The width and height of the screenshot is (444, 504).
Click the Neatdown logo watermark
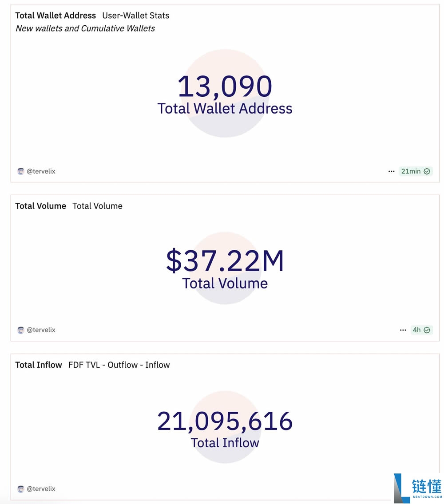[417, 488]
